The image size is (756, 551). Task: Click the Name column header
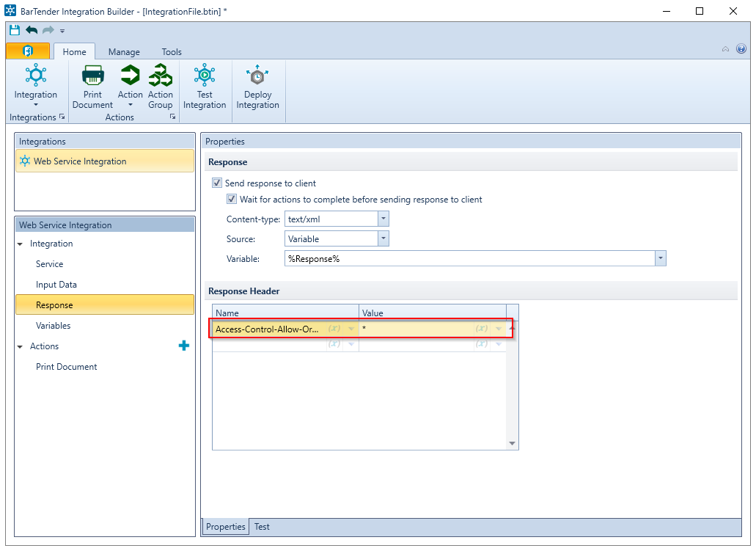(285, 313)
